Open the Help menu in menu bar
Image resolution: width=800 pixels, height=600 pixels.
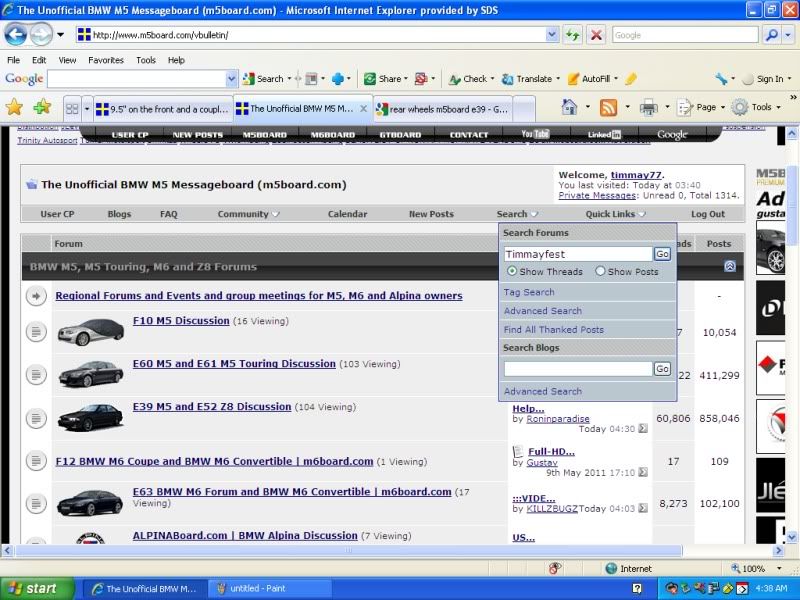click(176, 60)
